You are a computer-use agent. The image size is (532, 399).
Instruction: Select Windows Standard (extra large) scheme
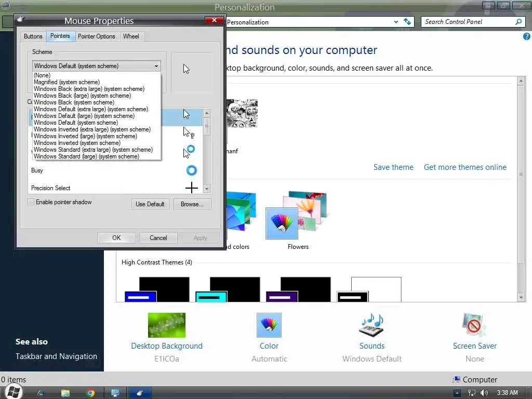(97, 150)
